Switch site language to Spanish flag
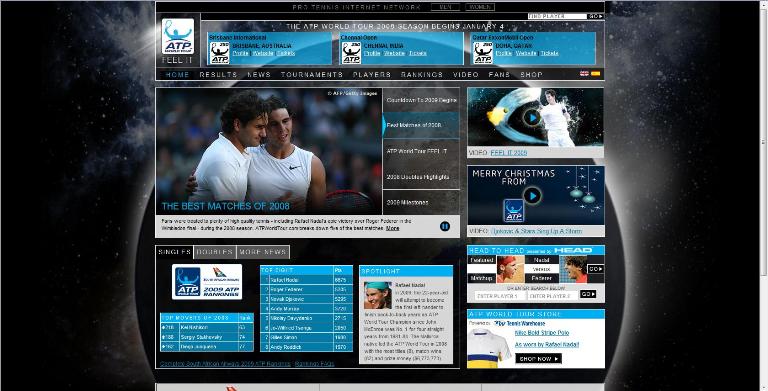The width and height of the screenshot is (768, 391). tap(595, 73)
